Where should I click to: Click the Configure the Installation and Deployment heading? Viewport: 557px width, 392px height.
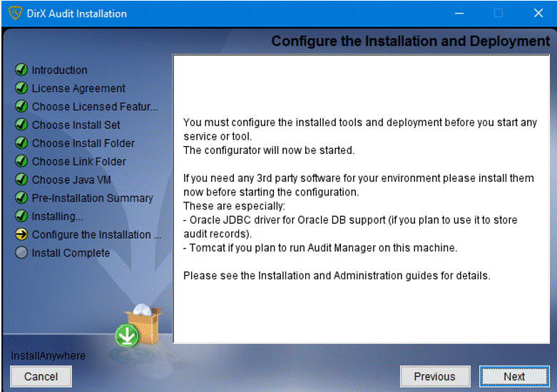(x=410, y=41)
